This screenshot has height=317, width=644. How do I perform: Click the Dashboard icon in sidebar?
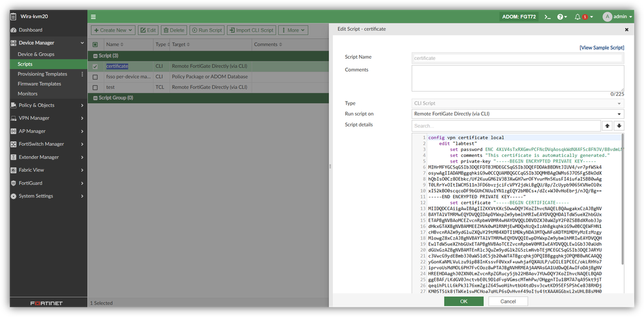[13, 30]
